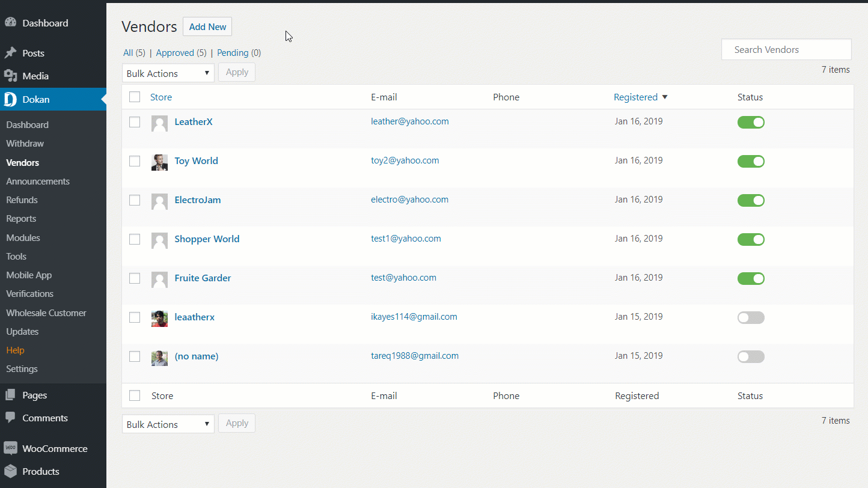
Task: Open Refunds in Dokan submenu
Action: 22,200
